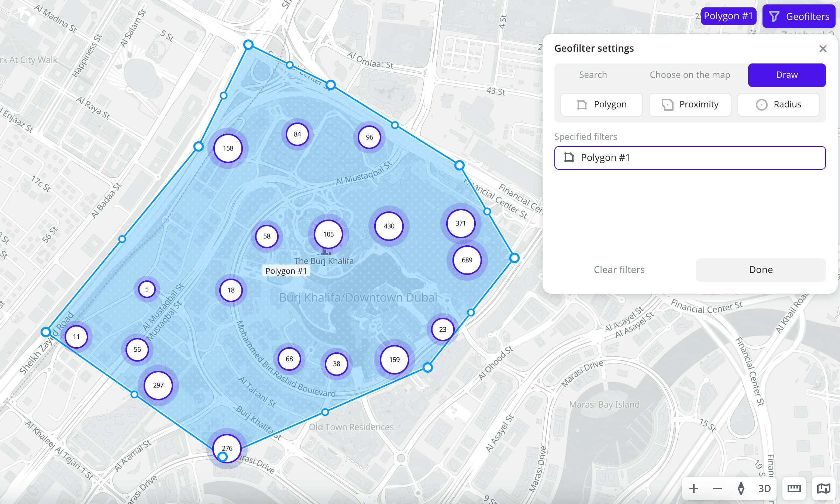840x504 pixels.
Task: Click the cluster marker labeled 430
Action: tap(389, 226)
